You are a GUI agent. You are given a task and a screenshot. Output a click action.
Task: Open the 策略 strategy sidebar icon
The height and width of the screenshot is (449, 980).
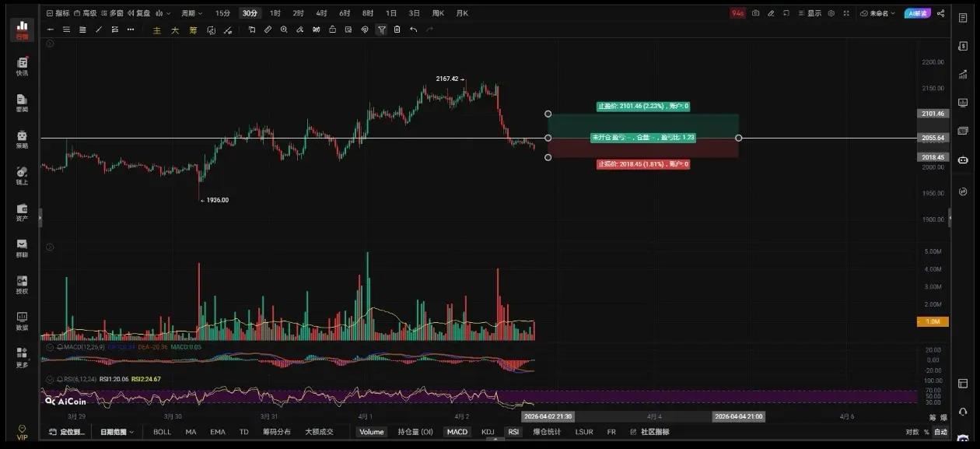pos(22,139)
